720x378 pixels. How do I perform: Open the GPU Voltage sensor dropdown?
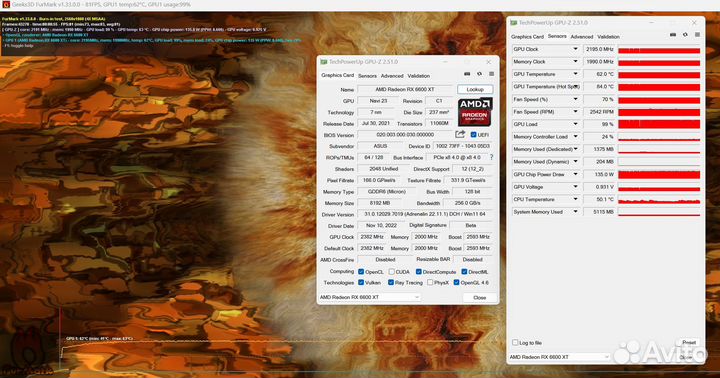pyautogui.click(x=575, y=186)
